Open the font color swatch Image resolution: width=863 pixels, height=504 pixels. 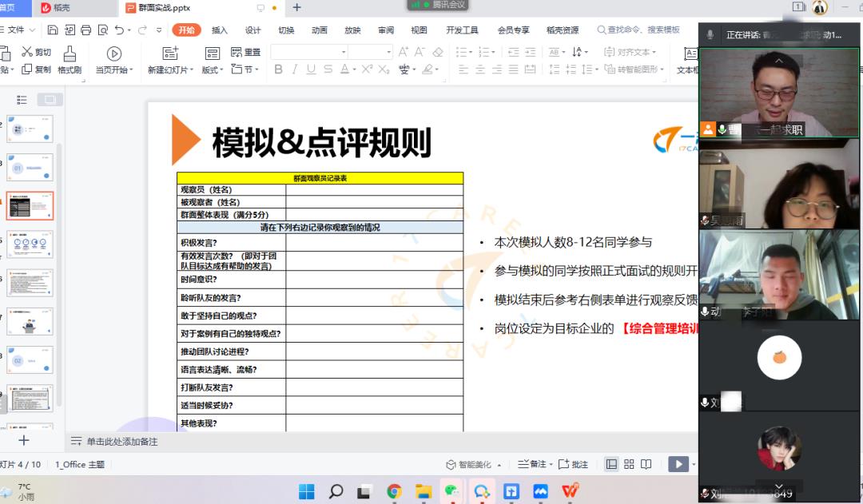coord(345,69)
